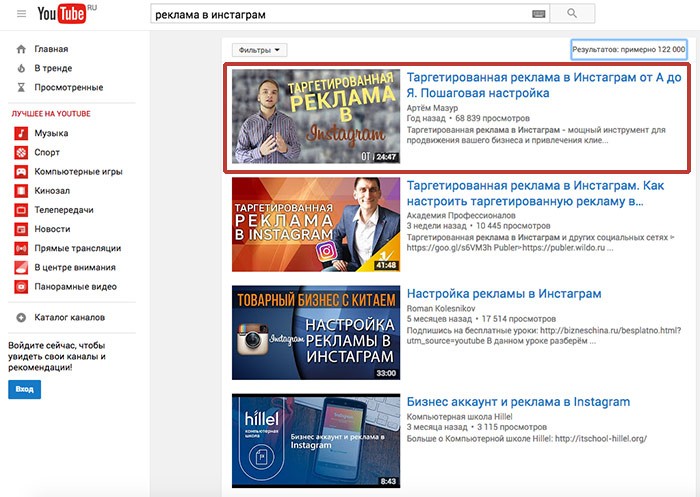Click the text 68 839 просмотров
The width and height of the screenshot is (700, 497).
tap(492, 118)
